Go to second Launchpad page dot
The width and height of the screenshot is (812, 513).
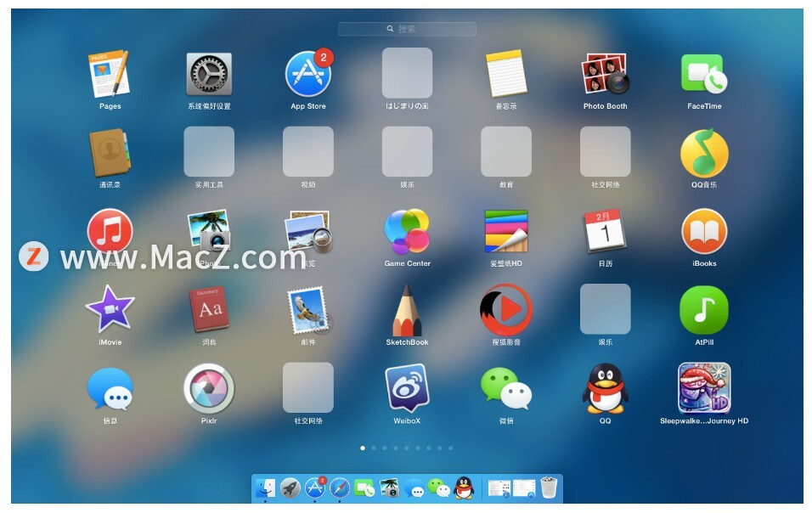tap(374, 448)
